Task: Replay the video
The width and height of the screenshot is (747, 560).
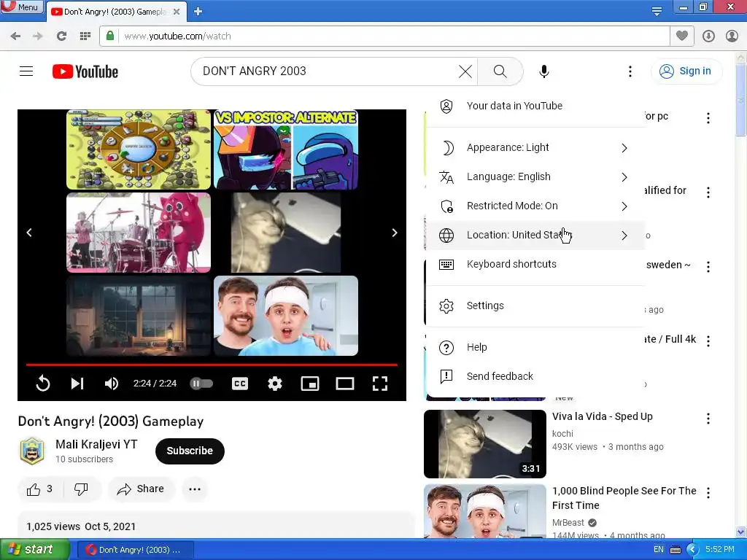Action: [43, 384]
